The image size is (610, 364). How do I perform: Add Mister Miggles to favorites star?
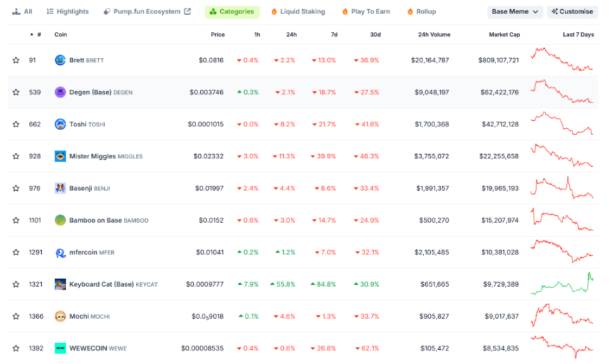[x=16, y=156]
